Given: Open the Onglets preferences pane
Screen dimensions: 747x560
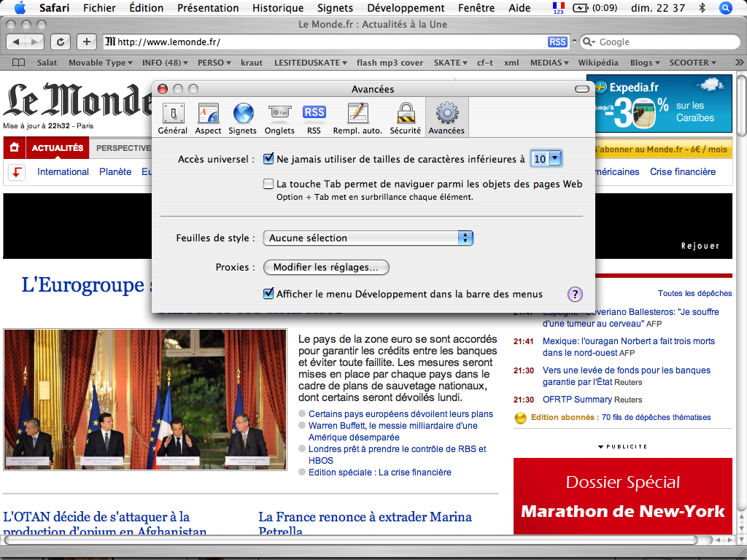Looking at the screenshot, I should (x=279, y=118).
